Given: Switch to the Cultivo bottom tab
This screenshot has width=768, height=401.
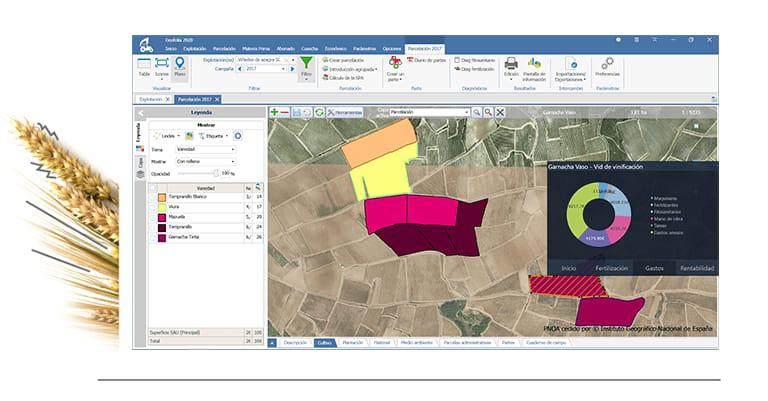Looking at the screenshot, I should [x=325, y=343].
